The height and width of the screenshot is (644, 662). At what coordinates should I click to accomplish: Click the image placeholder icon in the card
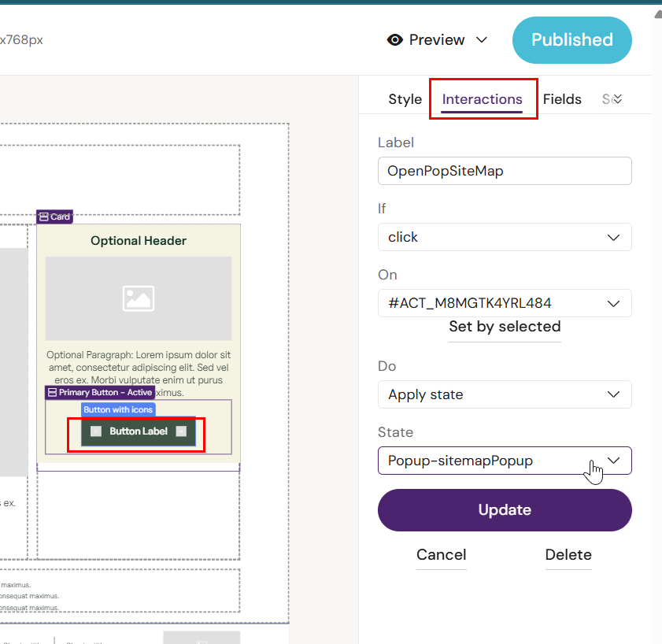pos(139,298)
